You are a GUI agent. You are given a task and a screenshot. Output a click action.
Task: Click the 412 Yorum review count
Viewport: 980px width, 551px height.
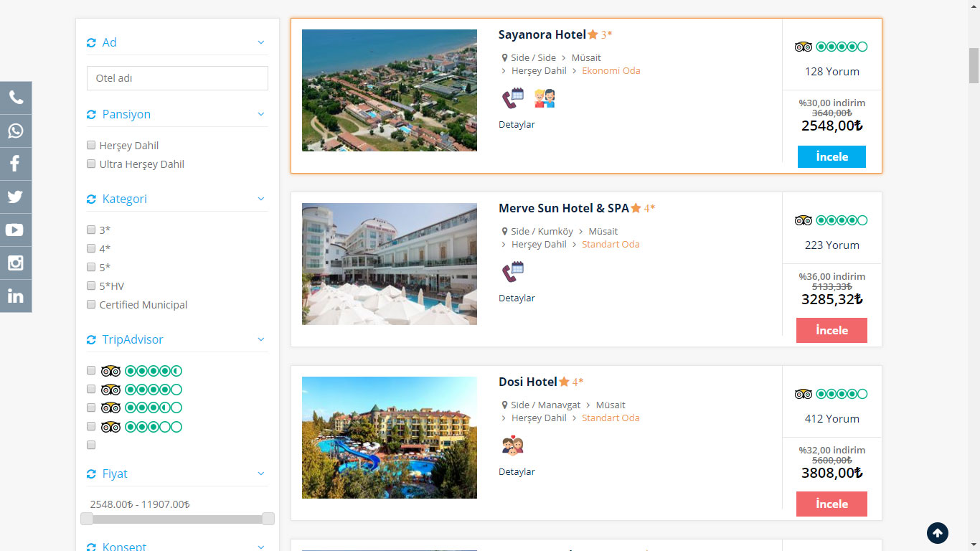point(831,419)
